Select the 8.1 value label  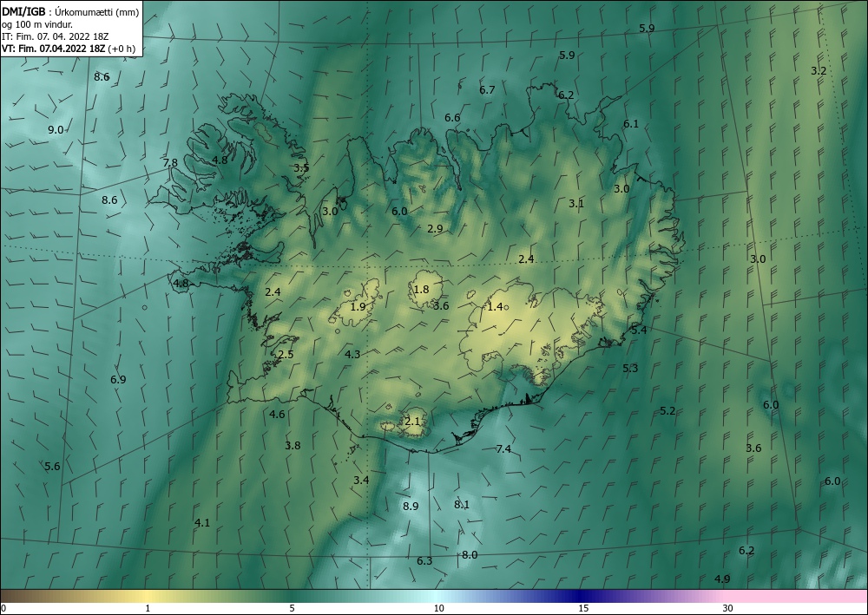(x=462, y=504)
